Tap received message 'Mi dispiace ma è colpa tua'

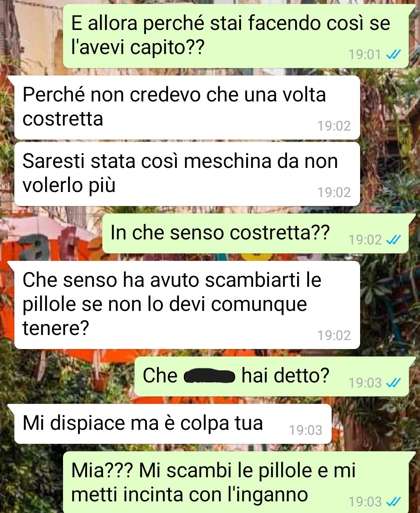tap(173, 424)
